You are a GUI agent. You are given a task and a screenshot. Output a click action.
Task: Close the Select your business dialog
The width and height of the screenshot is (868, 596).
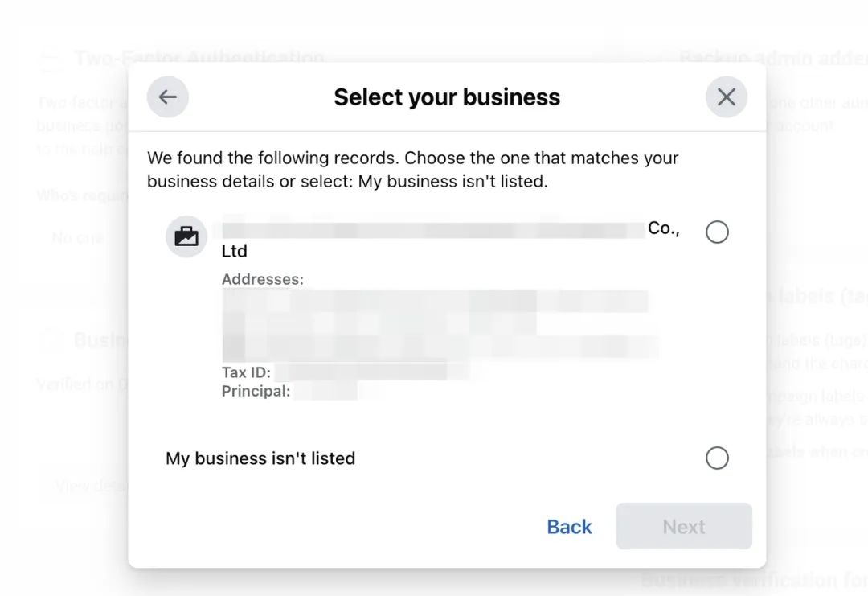click(x=727, y=97)
